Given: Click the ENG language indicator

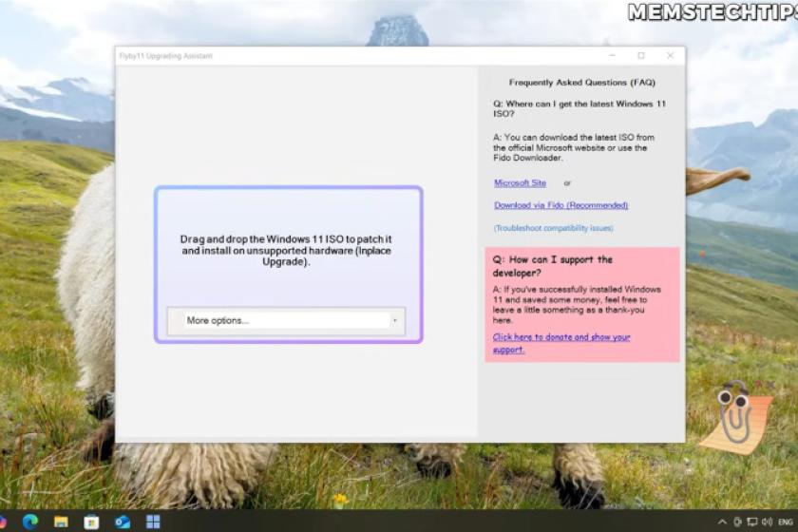Looking at the screenshot, I should point(786,522).
